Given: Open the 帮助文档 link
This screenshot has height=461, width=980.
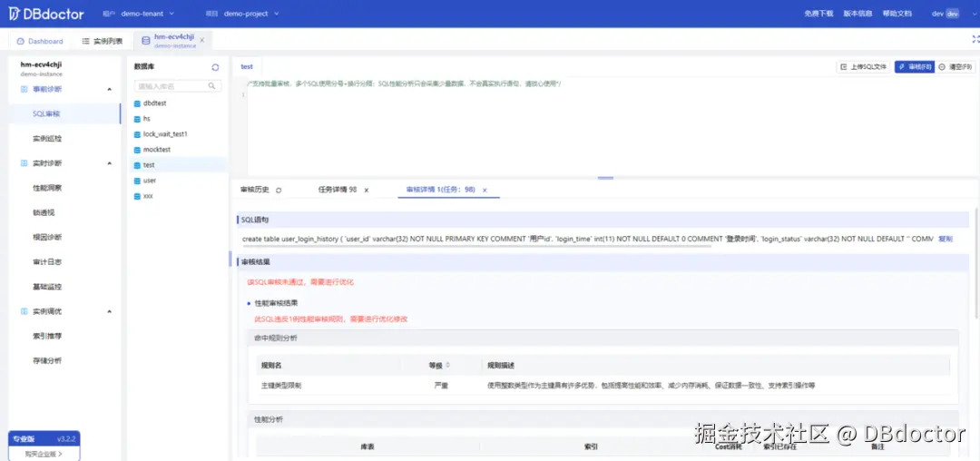Looking at the screenshot, I should click(x=897, y=13).
